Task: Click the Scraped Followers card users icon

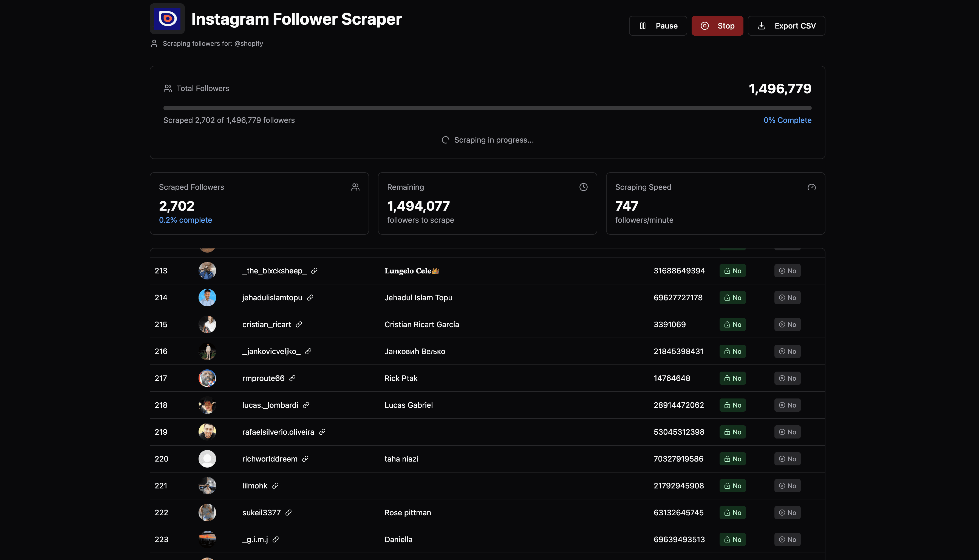Action: coord(355,187)
